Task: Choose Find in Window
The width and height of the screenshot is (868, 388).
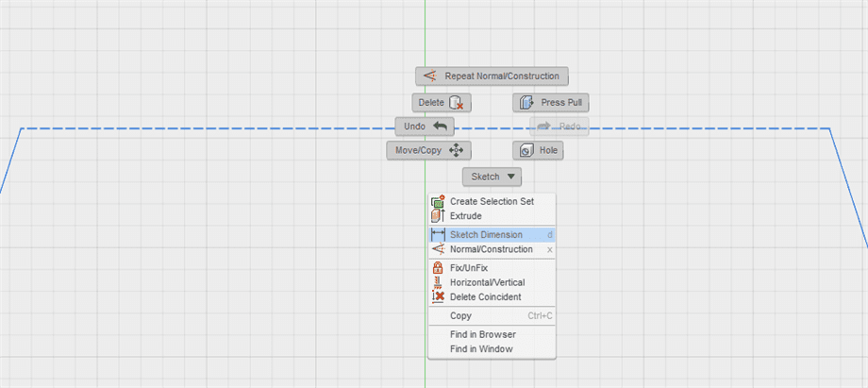Action: 492,349
